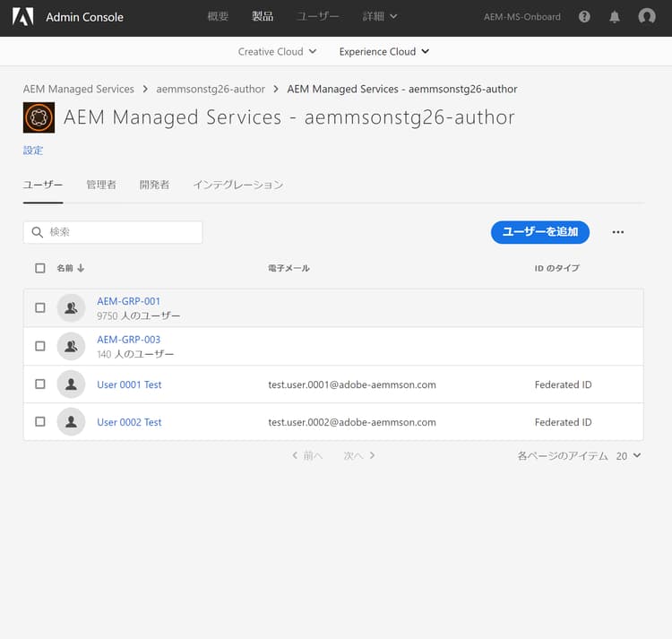
Task: Click the 9750 人のユーザー count text
Action: tap(138, 315)
